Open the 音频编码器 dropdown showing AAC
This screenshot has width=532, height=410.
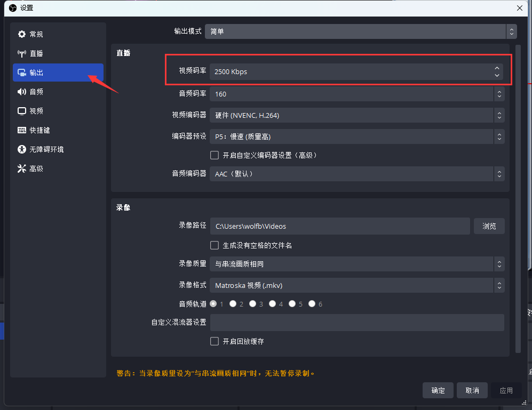pyautogui.click(x=357, y=174)
